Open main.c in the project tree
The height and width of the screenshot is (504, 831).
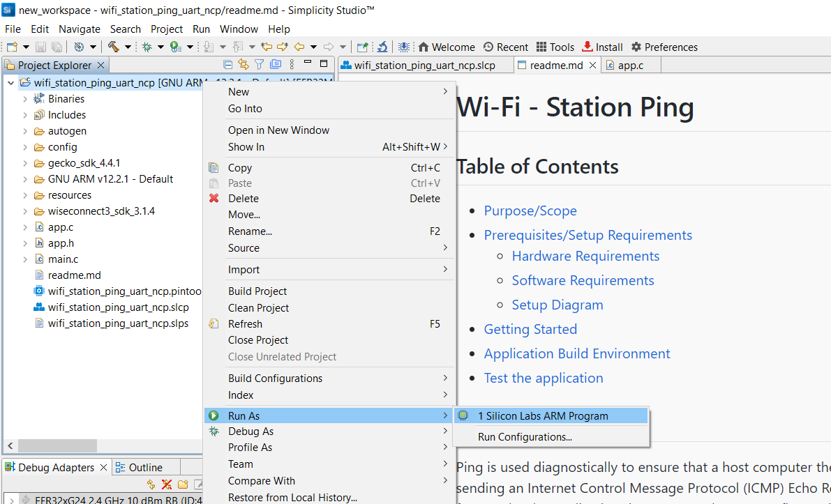[x=63, y=259]
